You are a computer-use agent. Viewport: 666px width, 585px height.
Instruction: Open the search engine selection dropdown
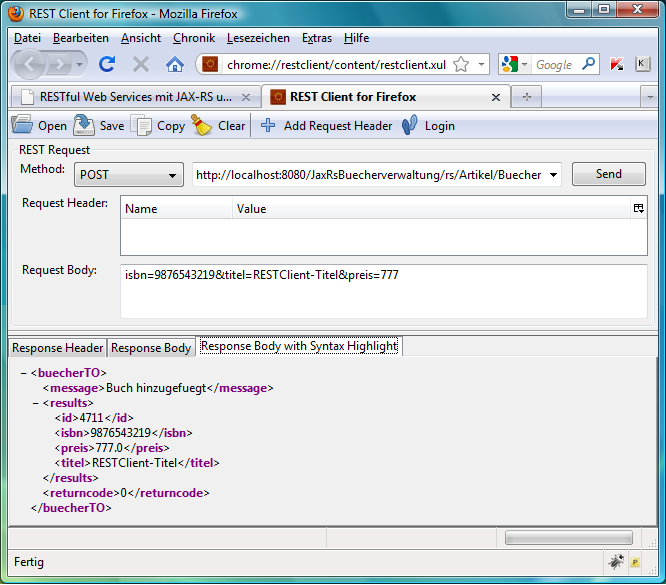click(x=525, y=65)
